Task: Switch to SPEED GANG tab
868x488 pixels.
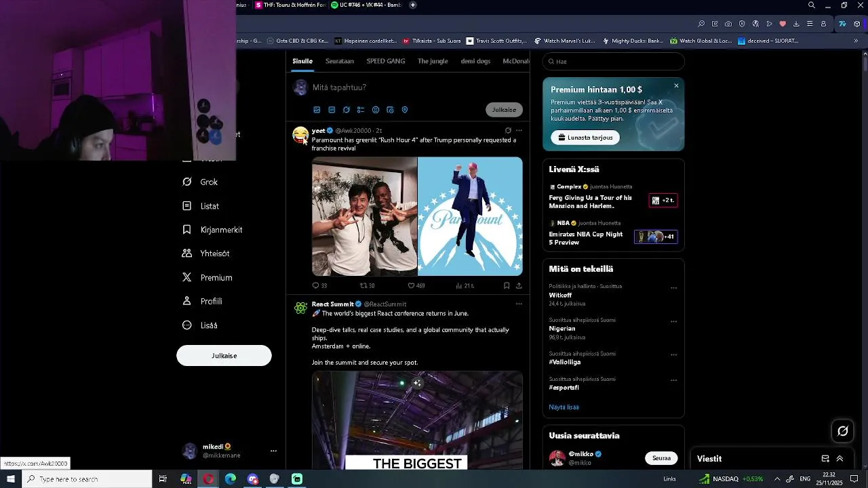Action: pyautogui.click(x=386, y=61)
